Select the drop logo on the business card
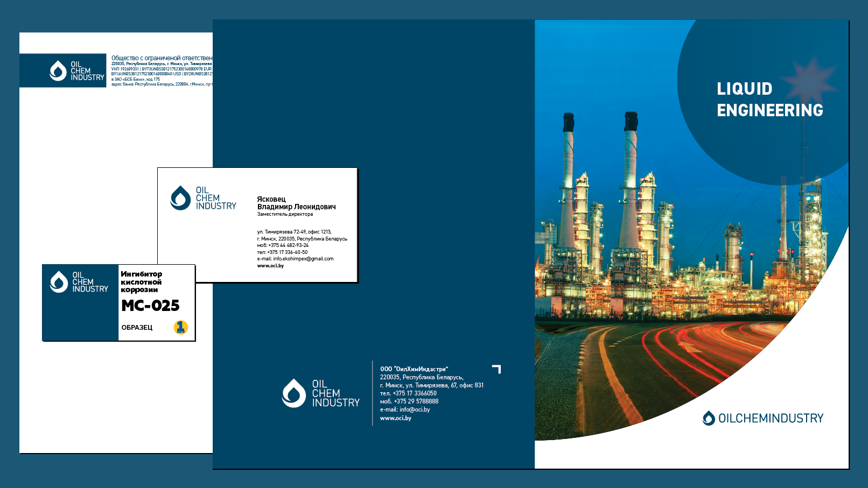Image resolution: width=868 pixels, height=488 pixels. [180, 199]
